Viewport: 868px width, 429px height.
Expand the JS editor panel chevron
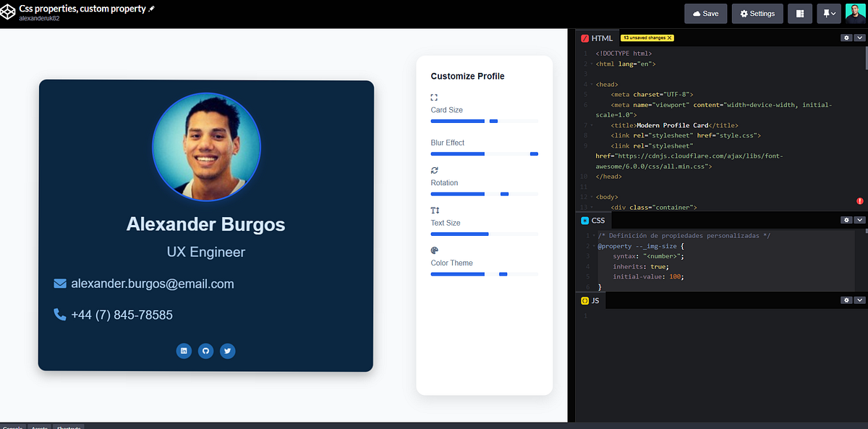[x=859, y=300]
